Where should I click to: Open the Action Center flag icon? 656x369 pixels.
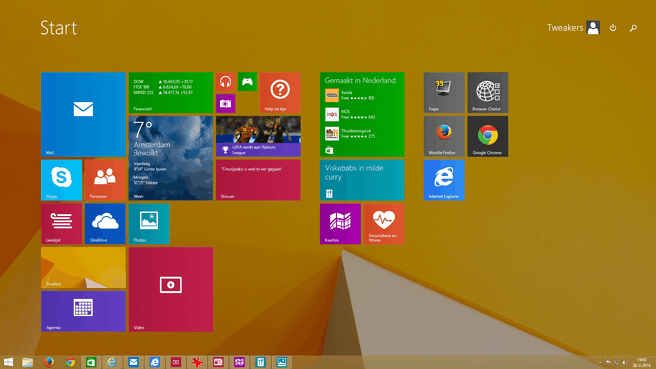(608, 363)
